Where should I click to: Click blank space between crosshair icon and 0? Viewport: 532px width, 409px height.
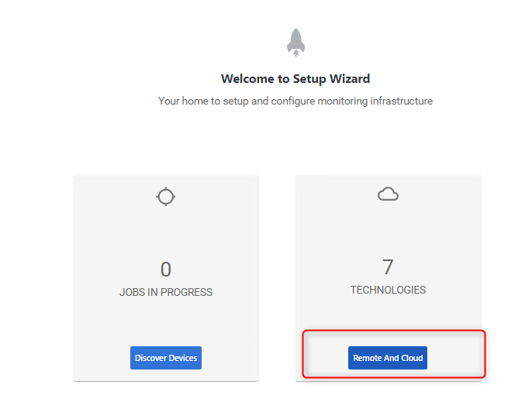point(166,232)
